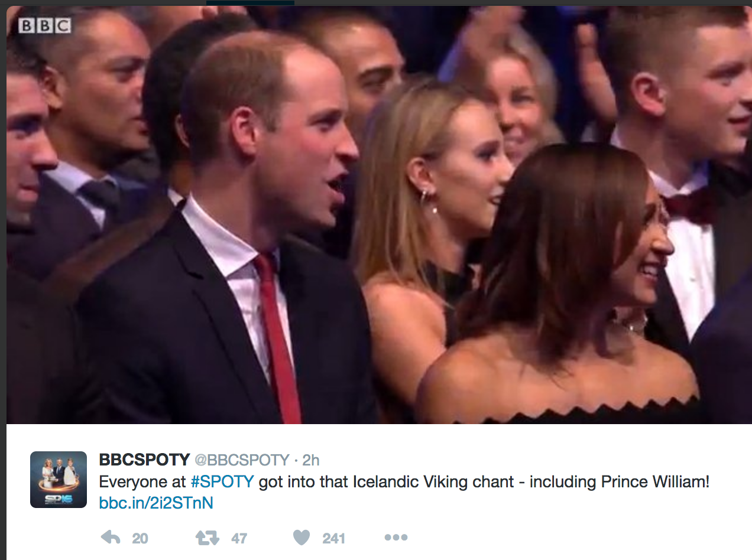Follow the #SPOTY hashtag
The image size is (752, 560).
pyautogui.click(x=222, y=482)
